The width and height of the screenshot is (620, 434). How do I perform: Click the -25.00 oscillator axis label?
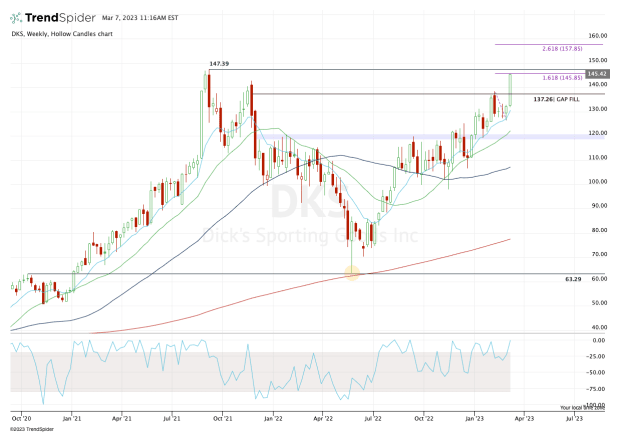pyautogui.click(x=597, y=357)
